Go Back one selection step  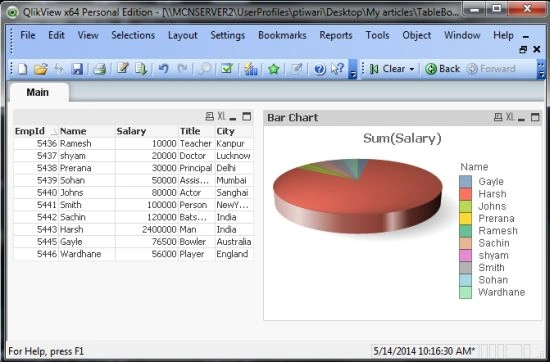tap(442, 69)
